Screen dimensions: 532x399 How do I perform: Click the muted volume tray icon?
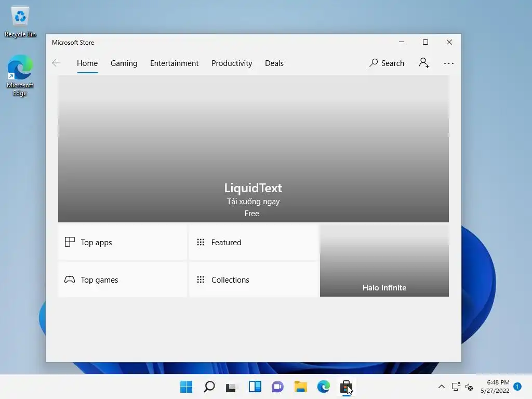click(x=469, y=387)
